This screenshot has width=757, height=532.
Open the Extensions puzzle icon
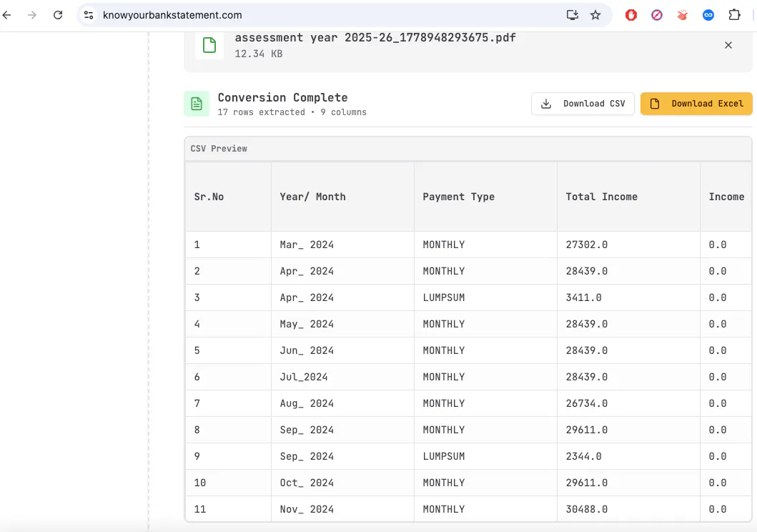734,15
